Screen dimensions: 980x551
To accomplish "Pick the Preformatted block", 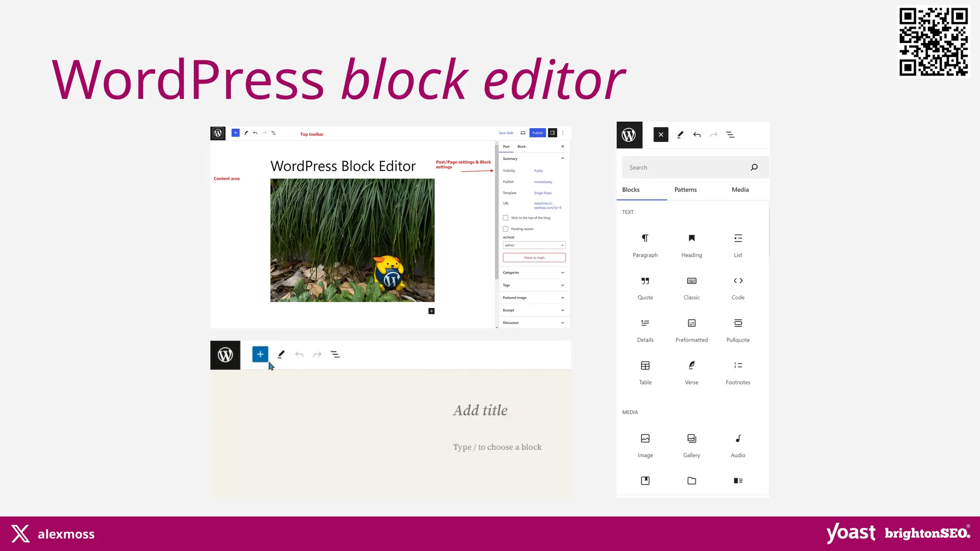I will 691,331.
